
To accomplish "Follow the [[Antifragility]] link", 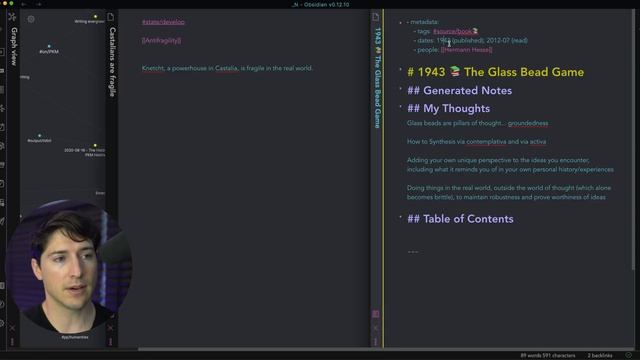I will [x=162, y=40].
